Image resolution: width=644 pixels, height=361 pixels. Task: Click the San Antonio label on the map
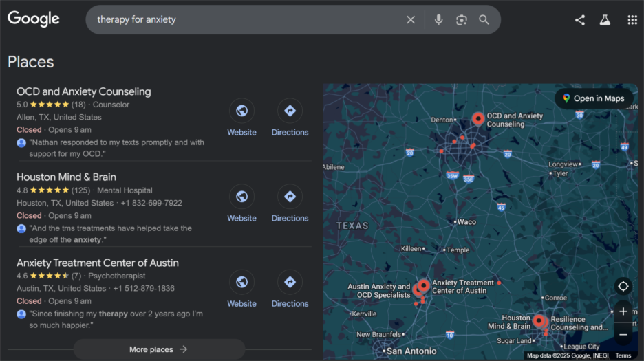(x=411, y=351)
